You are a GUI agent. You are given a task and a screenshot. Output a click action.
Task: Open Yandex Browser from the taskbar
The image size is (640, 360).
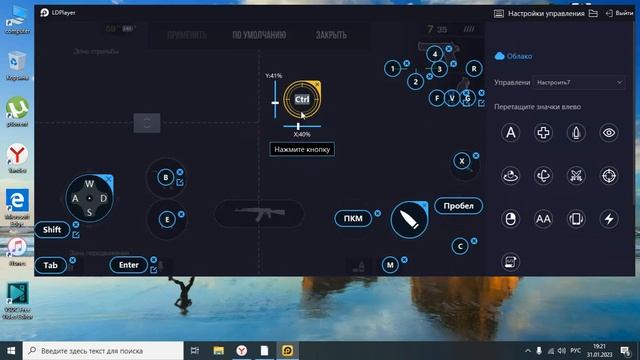[242, 351]
